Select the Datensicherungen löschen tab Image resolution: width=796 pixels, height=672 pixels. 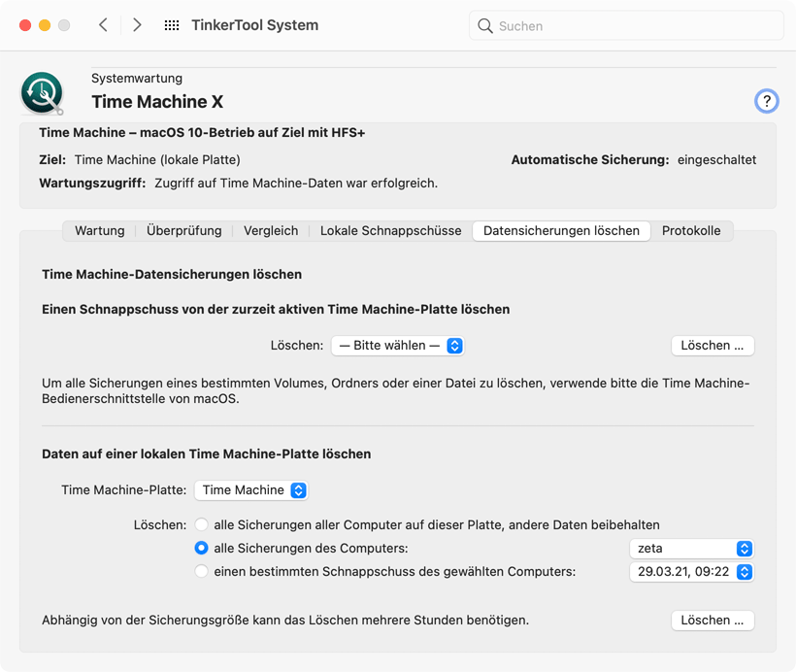click(x=561, y=230)
